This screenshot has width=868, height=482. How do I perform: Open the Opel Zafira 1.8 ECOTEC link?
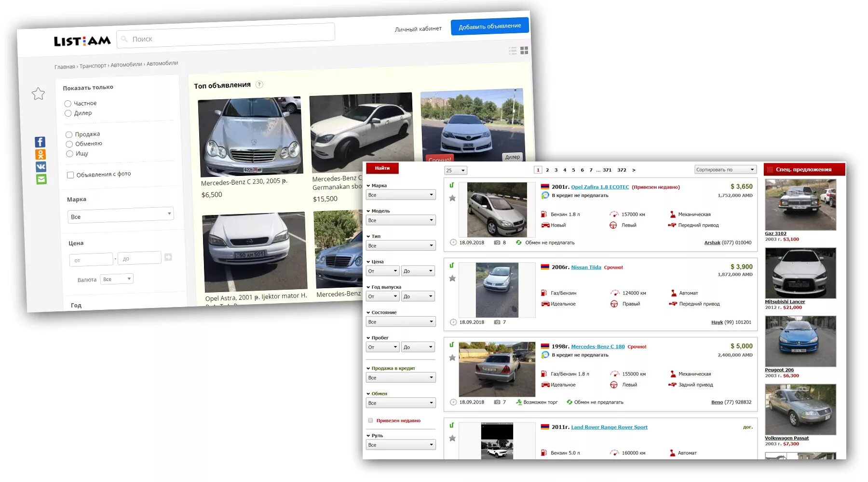[x=600, y=187]
